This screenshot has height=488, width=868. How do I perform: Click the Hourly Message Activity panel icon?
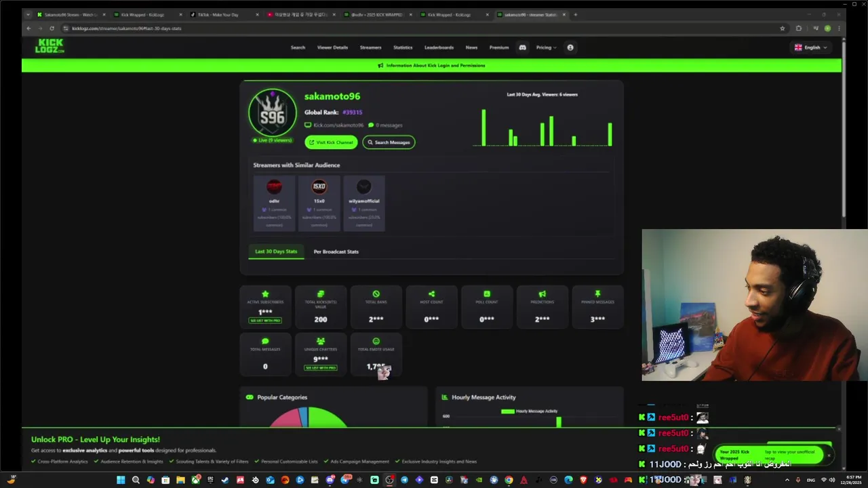click(445, 397)
